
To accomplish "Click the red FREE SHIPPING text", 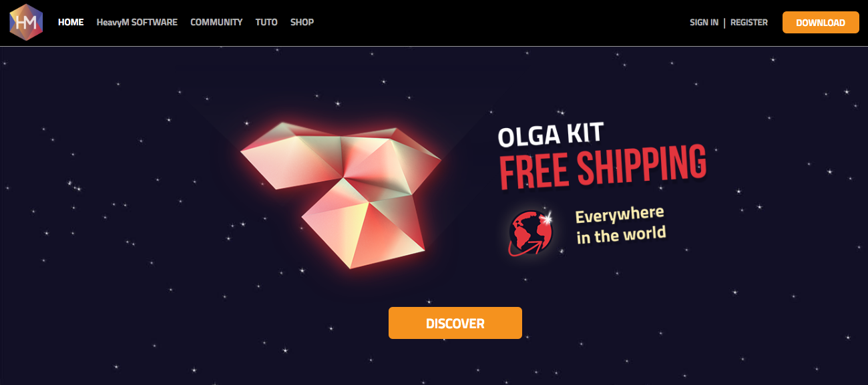I will coord(603,167).
